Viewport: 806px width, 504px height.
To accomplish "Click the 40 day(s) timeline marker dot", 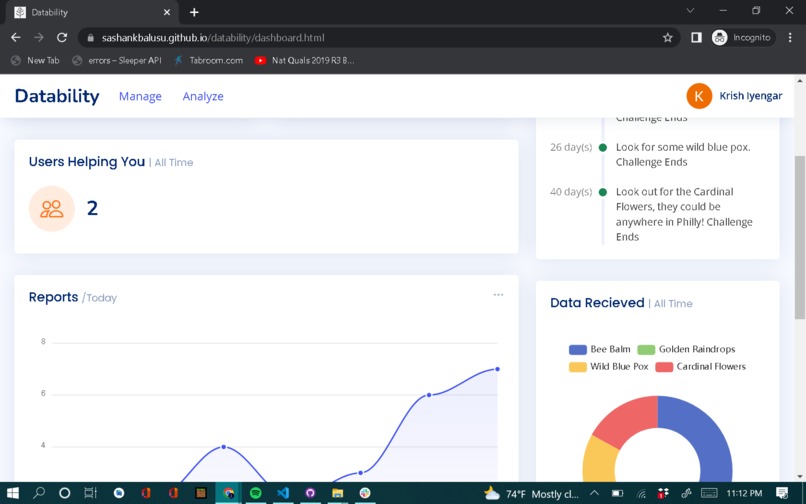I will click(x=603, y=192).
